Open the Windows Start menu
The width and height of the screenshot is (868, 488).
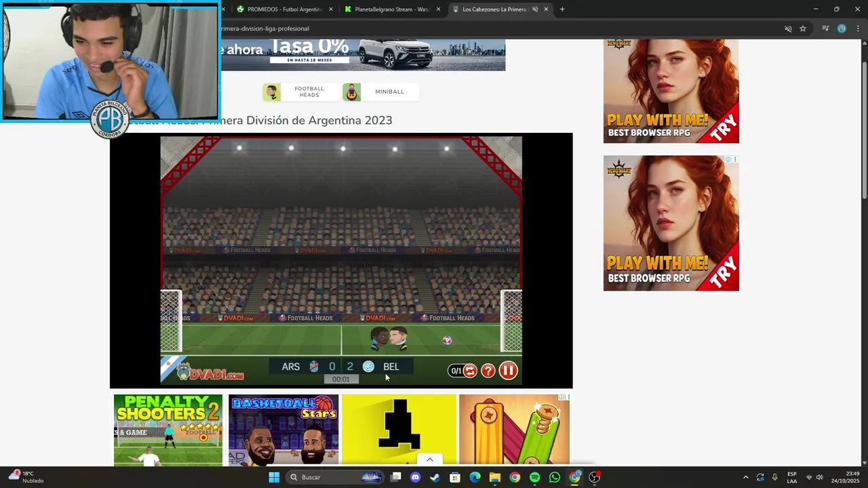click(274, 477)
